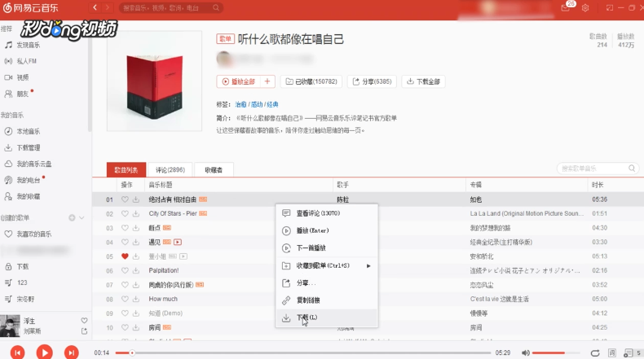
Task: Like the now-playing song 浮生
Action: (x=84, y=321)
